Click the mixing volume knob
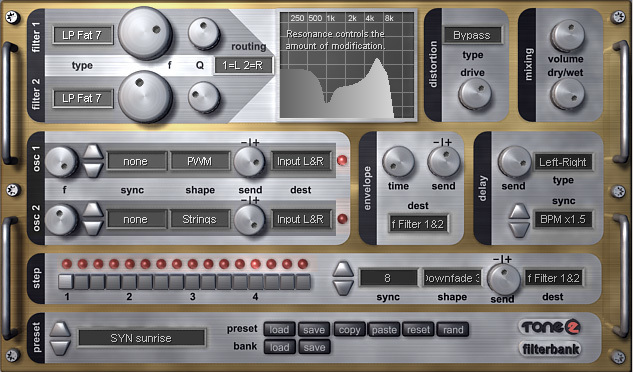This screenshot has height=372, width=633. coord(567,36)
